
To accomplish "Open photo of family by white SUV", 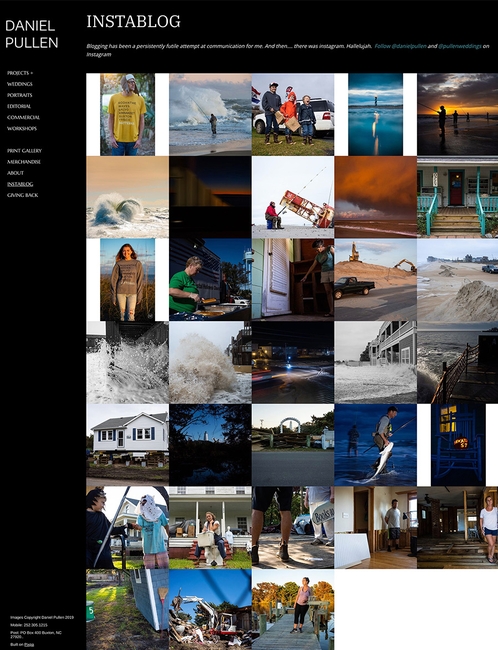I will tap(293, 115).
